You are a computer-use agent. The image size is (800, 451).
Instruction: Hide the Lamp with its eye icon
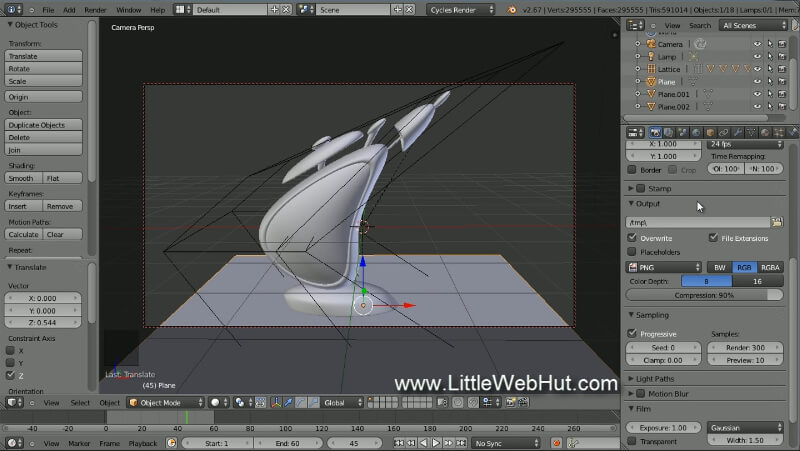[757, 57]
